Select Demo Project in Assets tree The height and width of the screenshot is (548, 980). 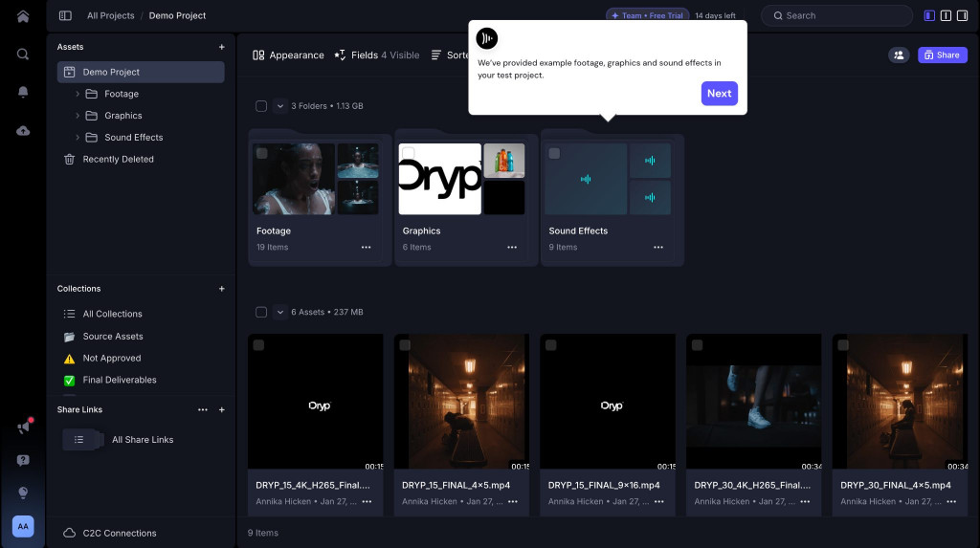[141, 72]
